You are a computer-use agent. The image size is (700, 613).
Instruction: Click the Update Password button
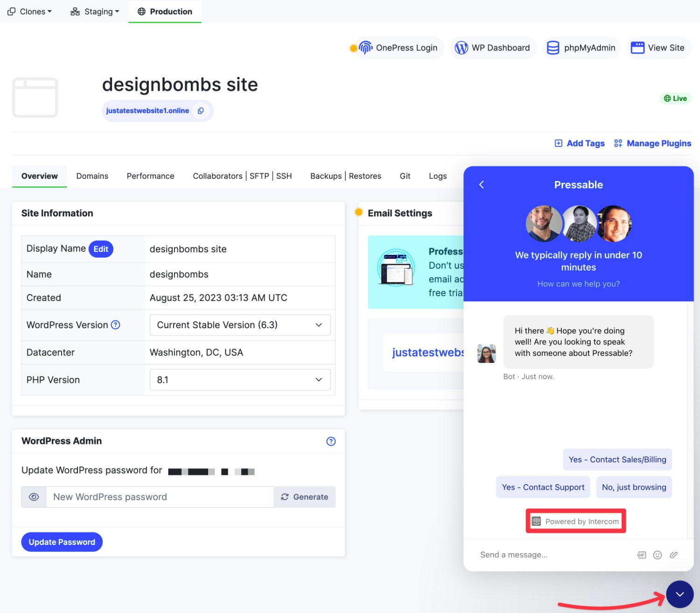pos(62,542)
